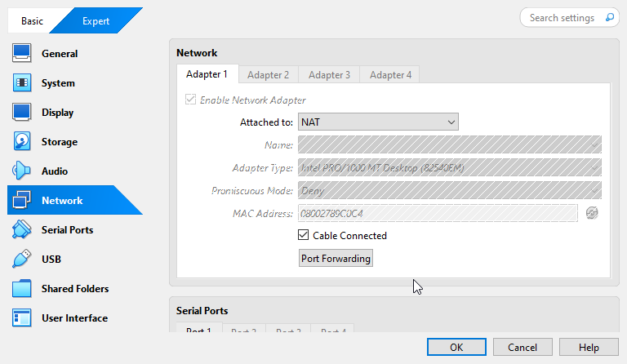Click the User Interface window icon
627x364 pixels.
tap(21, 317)
